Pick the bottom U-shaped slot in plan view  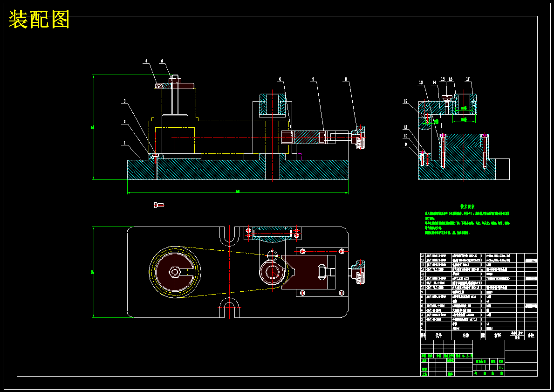[x=230, y=308]
